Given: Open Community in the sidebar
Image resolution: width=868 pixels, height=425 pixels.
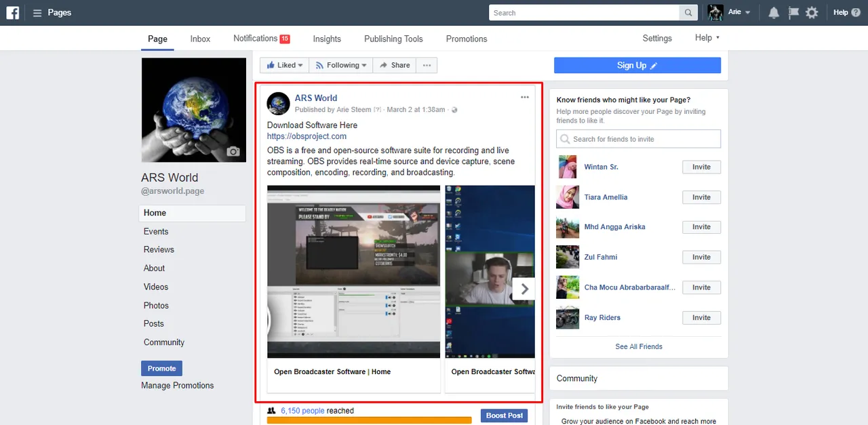Looking at the screenshot, I should point(164,342).
